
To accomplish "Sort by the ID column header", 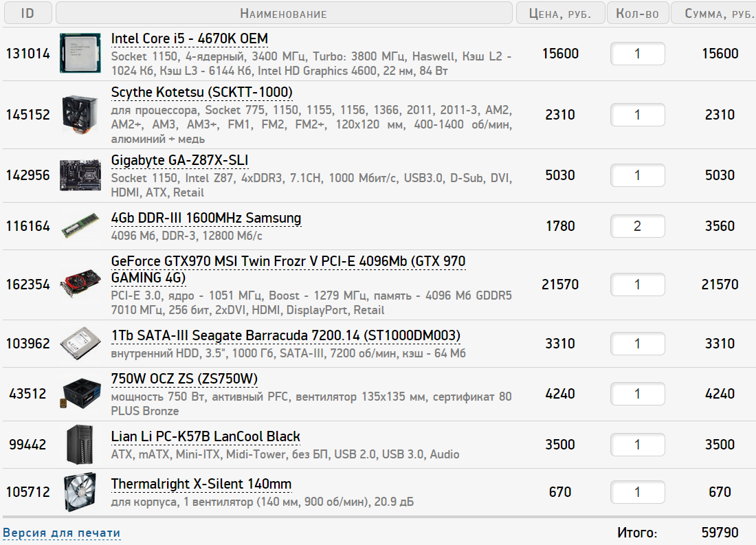I will pos(27,13).
